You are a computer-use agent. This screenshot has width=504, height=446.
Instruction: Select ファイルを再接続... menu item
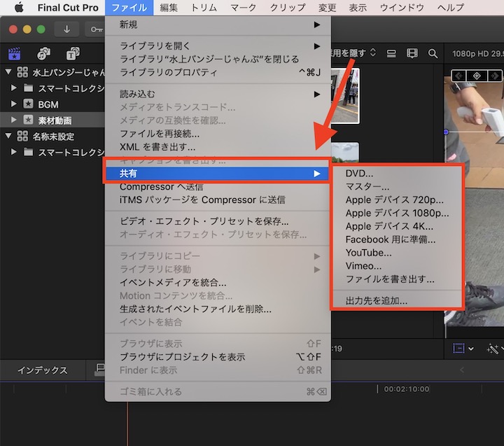pos(218,134)
